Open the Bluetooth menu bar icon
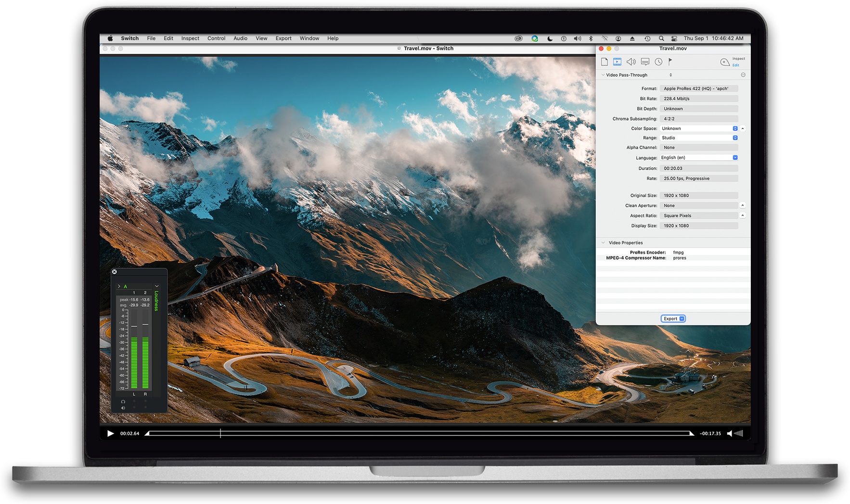850x504 pixels. (591, 38)
